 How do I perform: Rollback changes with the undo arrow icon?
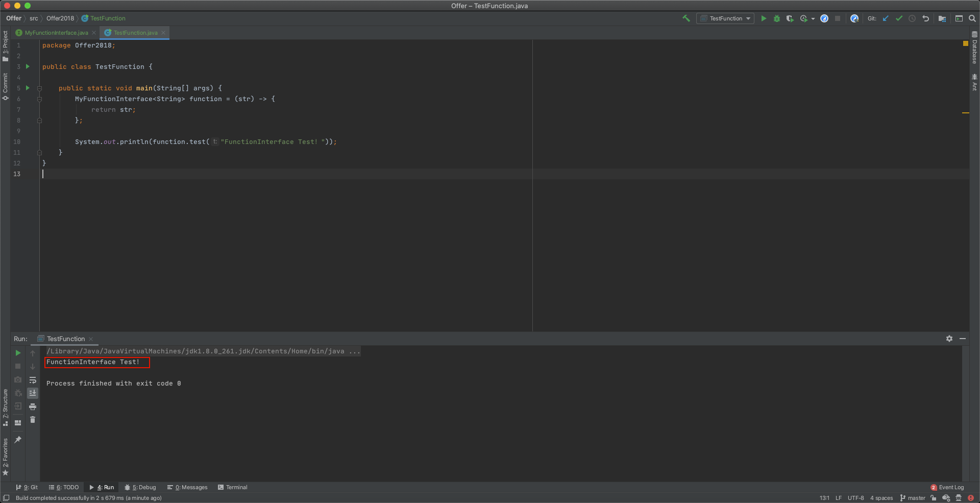(x=925, y=18)
